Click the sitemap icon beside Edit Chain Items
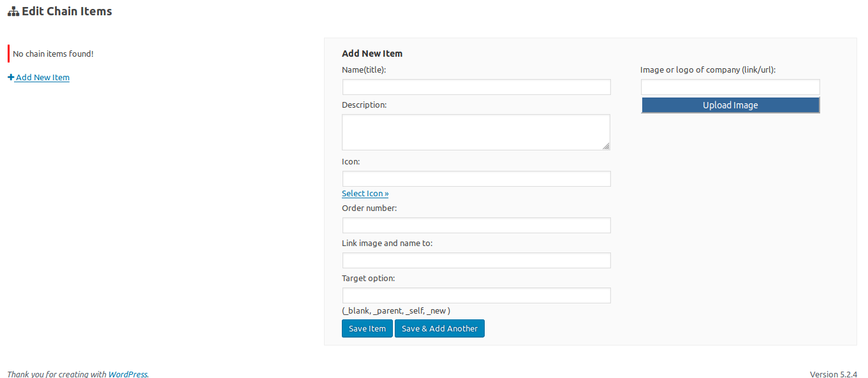 point(13,11)
